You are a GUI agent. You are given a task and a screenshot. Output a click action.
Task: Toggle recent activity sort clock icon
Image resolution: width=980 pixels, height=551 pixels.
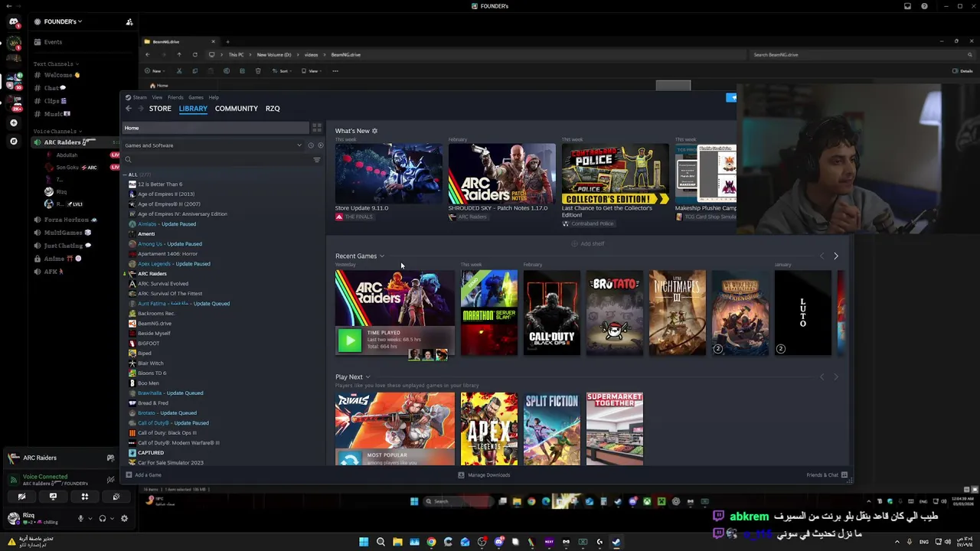(x=311, y=145)
